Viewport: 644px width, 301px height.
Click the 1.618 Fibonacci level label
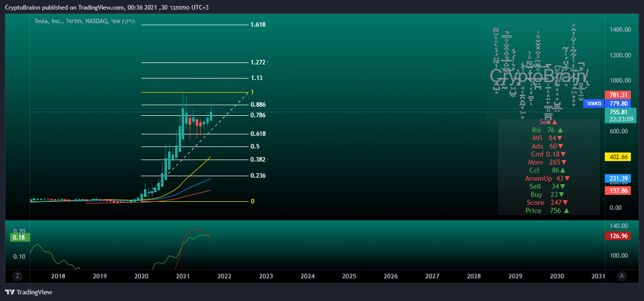click(x=258, y=25)
